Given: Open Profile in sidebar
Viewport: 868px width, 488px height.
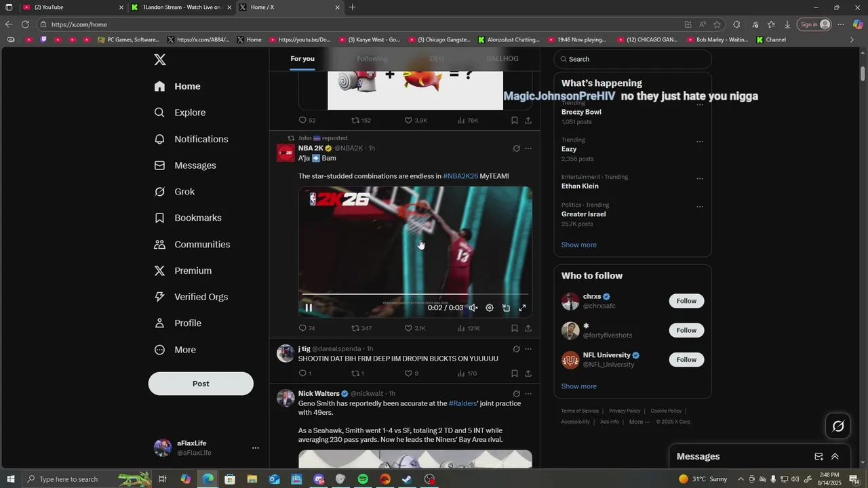Looking at the screenshot, I should (178, 323).
